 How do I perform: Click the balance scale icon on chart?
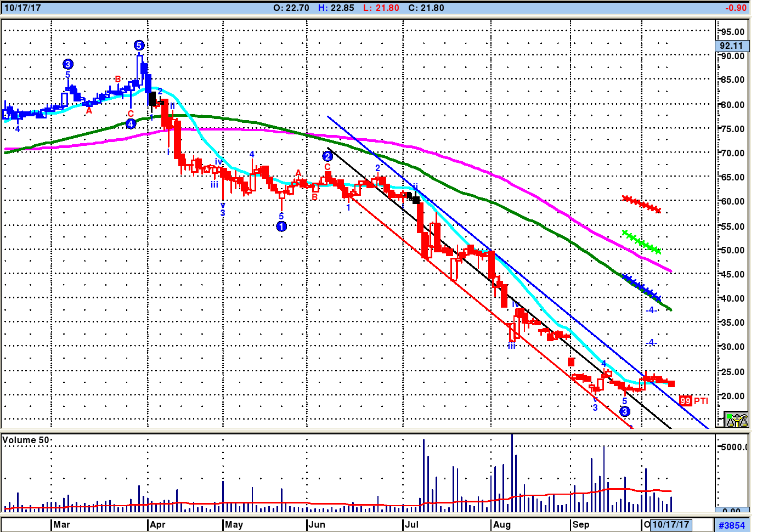[736, 420]
